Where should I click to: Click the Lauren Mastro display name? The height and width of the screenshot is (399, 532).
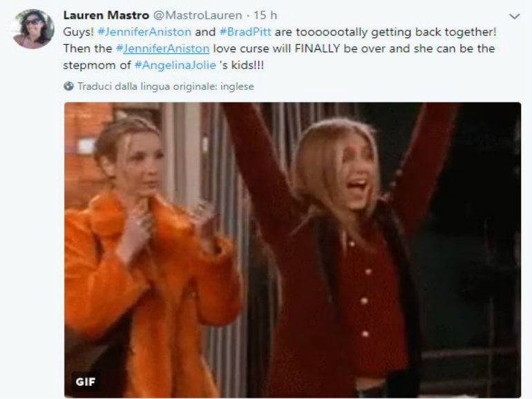[x=106, y=15]
